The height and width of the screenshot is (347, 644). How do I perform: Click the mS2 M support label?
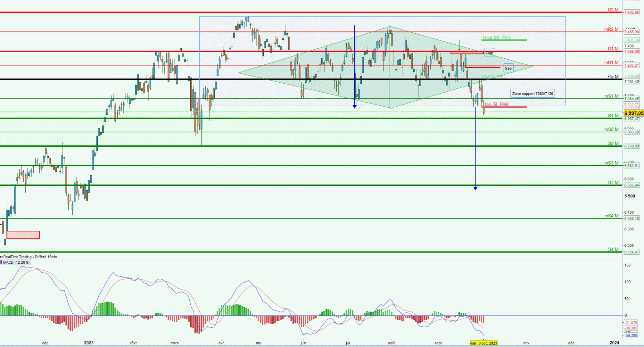611,129
